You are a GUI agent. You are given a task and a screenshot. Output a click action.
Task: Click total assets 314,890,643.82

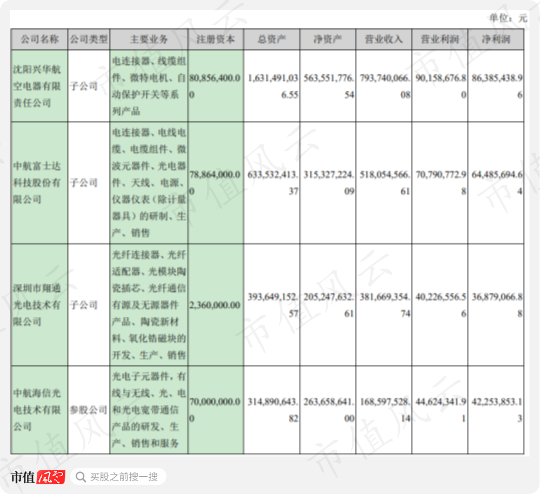coord(273,410)
